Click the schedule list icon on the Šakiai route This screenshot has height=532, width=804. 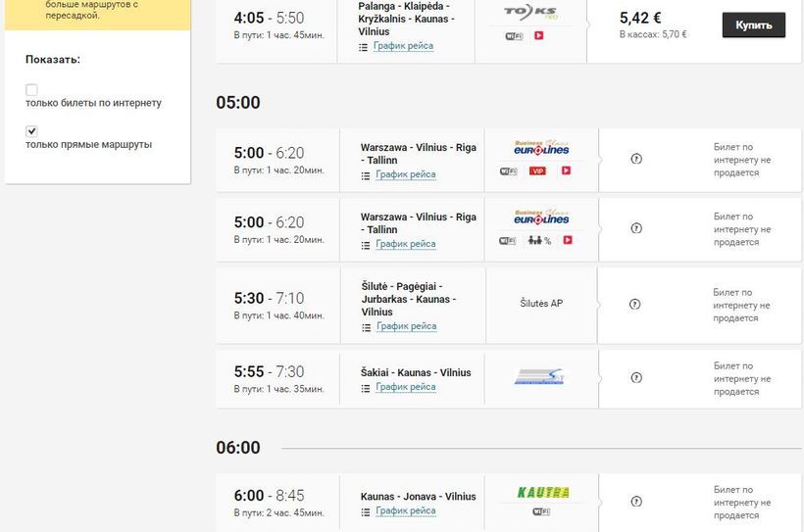click(x=366, y=388)
